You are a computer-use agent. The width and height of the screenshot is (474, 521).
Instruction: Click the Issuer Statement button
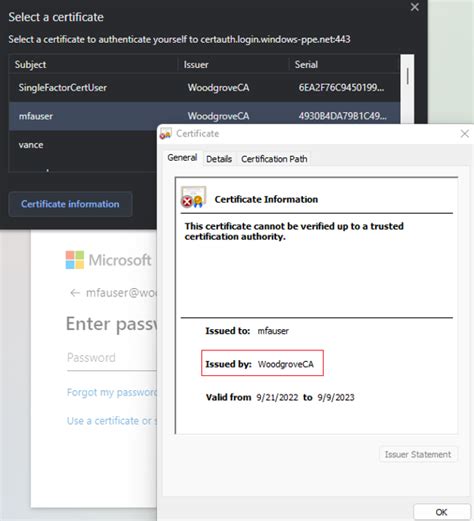418,454
